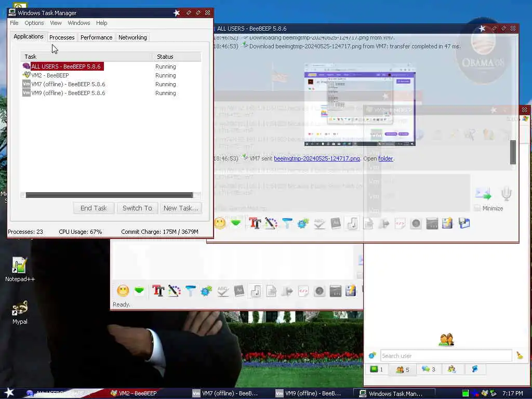Click settings gear in lower chat toolbar
This screenshot has height=399, width=532.
206,291
